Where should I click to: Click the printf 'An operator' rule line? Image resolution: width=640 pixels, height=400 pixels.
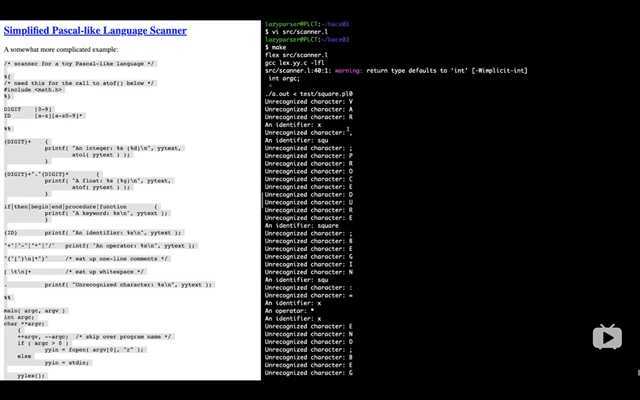101,246
